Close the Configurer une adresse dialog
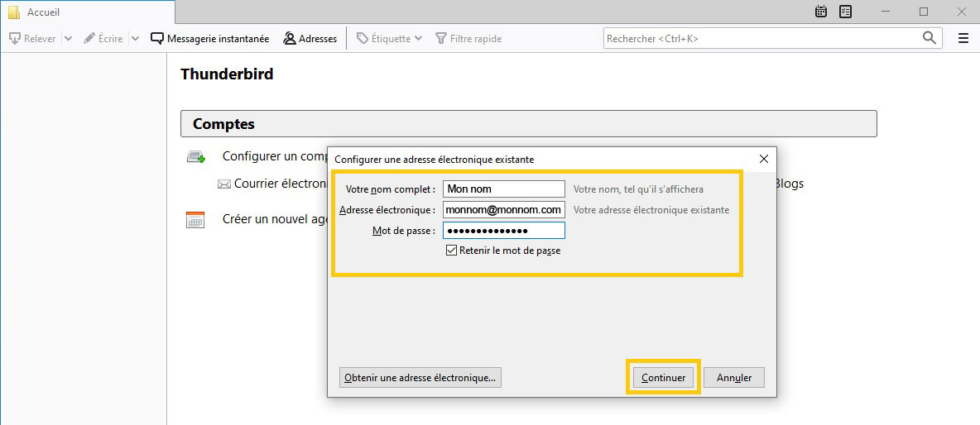This screenshot has width=980, height=425. tap(763, 159)
